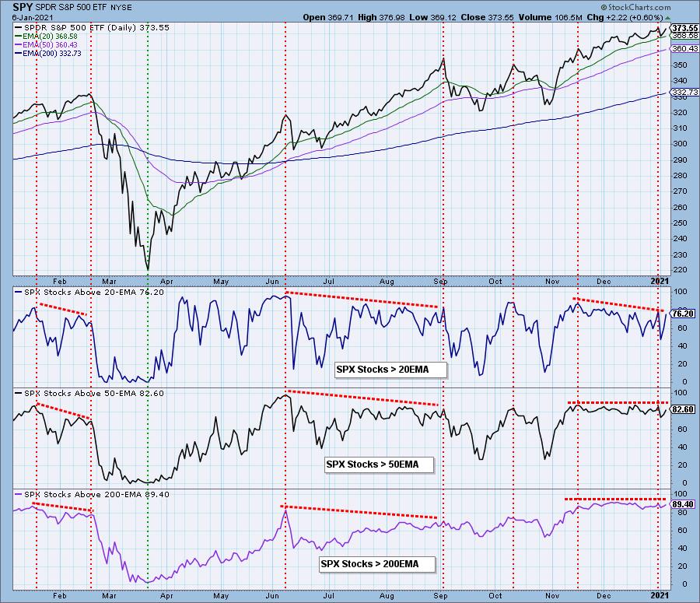Click the Aug label on the bottom time axis
Image resolution: width=700 pixels, height=603 pixels.
coord(387,595)
